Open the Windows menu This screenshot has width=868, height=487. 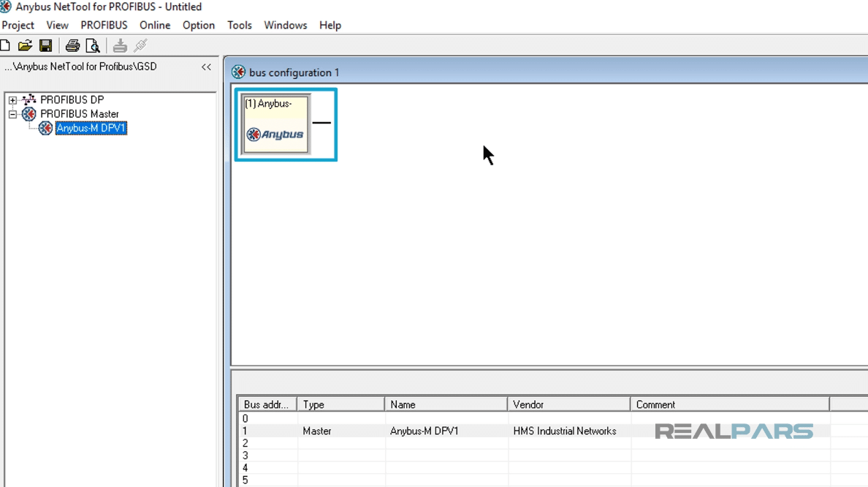tap(286, 26)
